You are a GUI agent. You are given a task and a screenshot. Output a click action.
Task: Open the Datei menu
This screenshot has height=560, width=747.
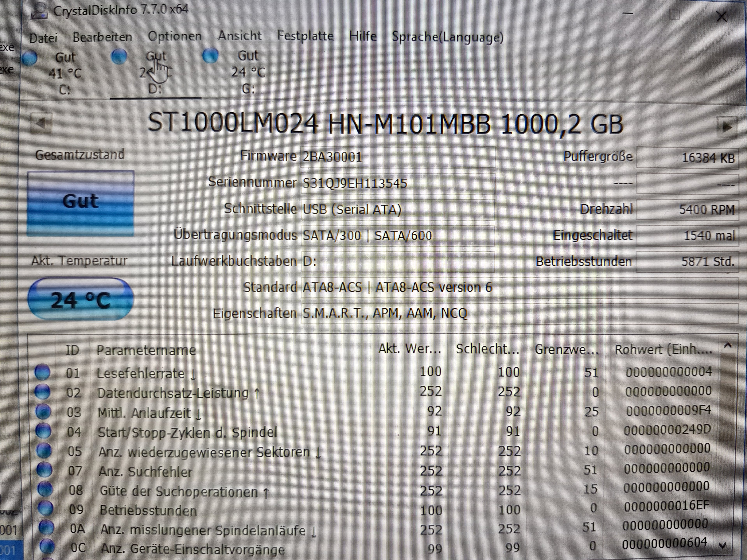pos(44,38)
